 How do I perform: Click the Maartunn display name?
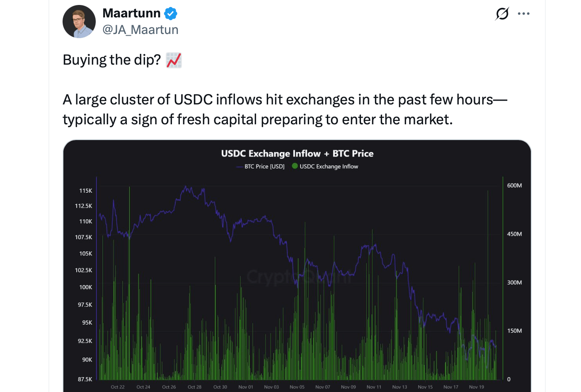point(131,13)
